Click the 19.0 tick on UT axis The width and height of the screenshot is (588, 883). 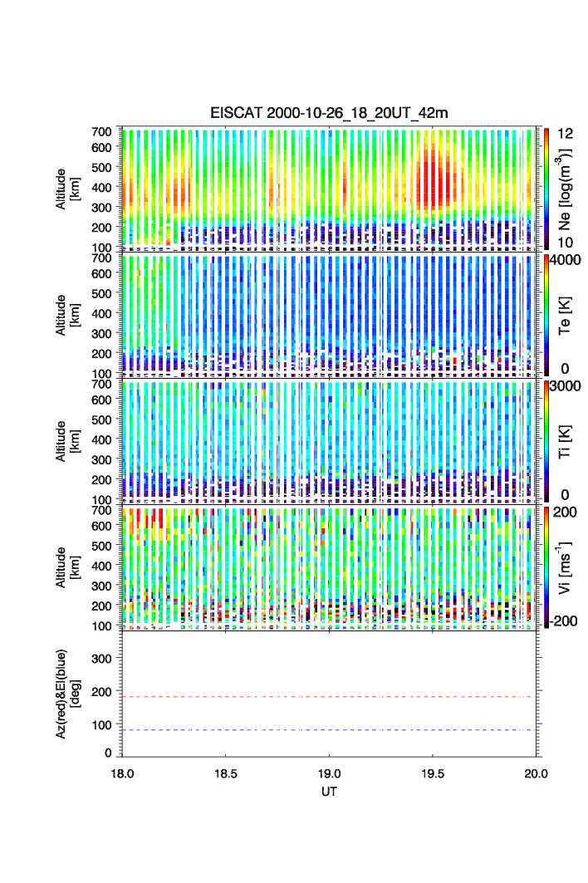330,773
